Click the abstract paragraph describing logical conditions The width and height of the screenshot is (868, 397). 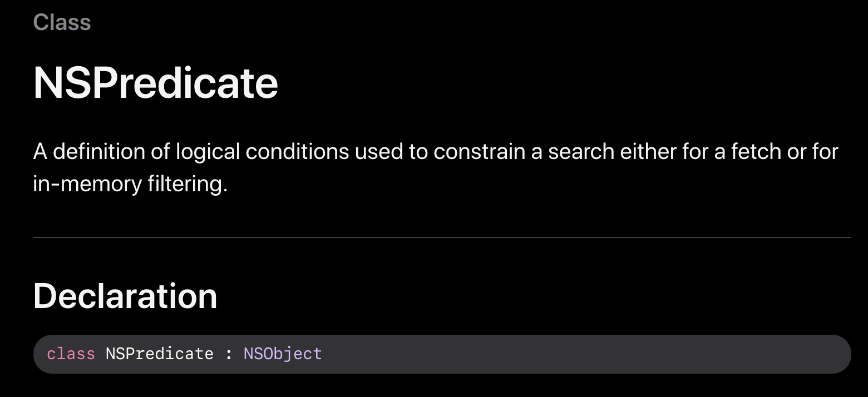click(436, 167)
